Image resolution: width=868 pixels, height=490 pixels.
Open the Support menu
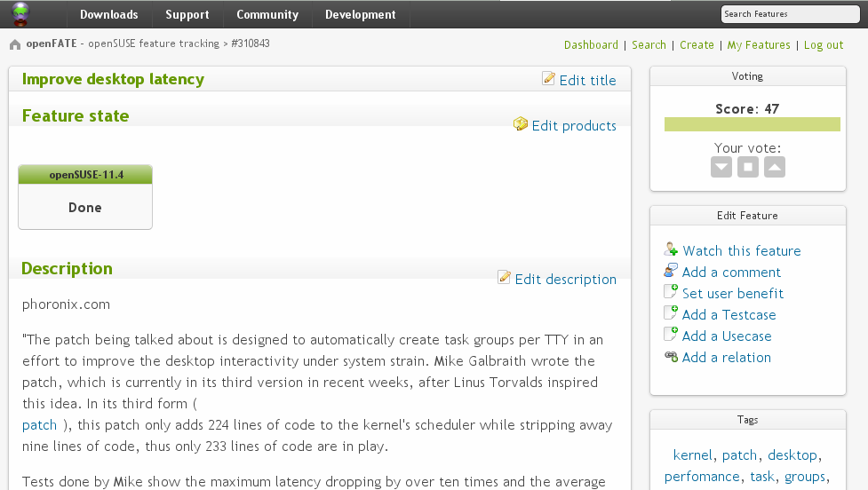(187, 14)
